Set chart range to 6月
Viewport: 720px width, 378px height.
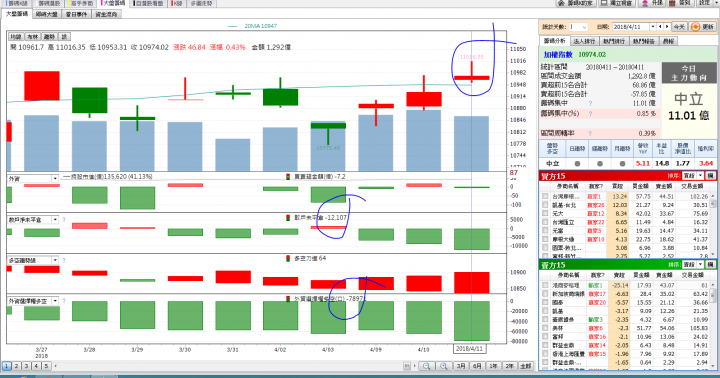point(477,366)
